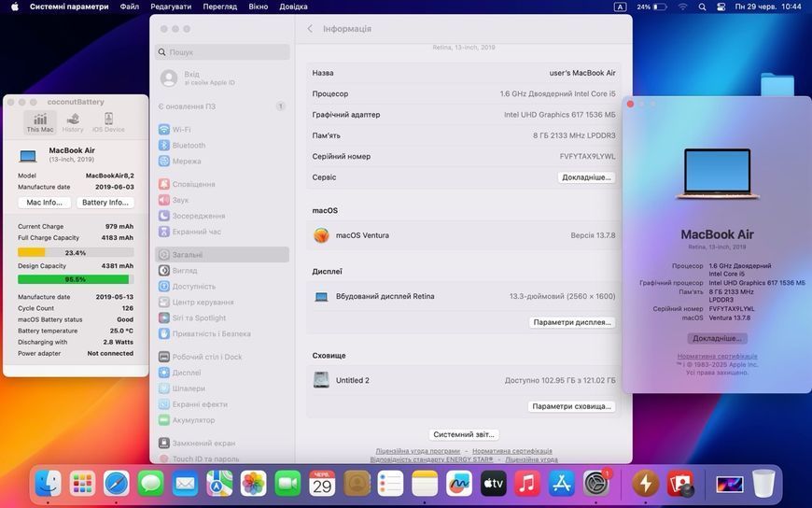Viewport: 812px width, 508px height.
Task: Open Control Center in the menu bar
Action: tap(721, 7)
